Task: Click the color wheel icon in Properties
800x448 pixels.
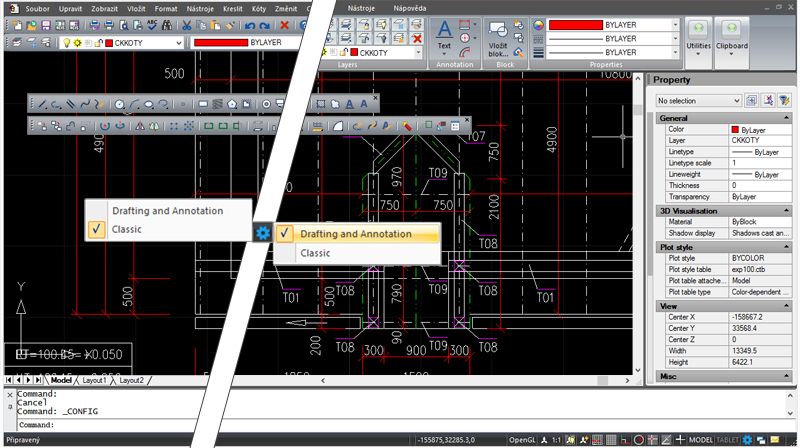Action: click(538, 25)
